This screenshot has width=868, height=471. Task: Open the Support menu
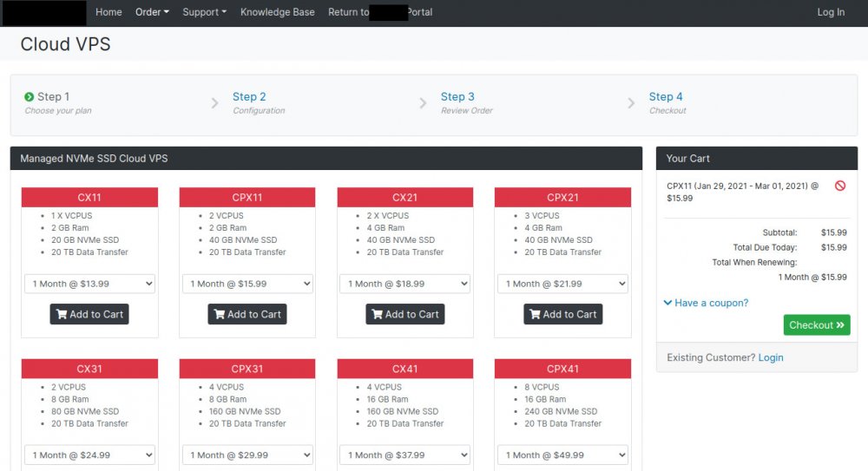coord(205,12)
